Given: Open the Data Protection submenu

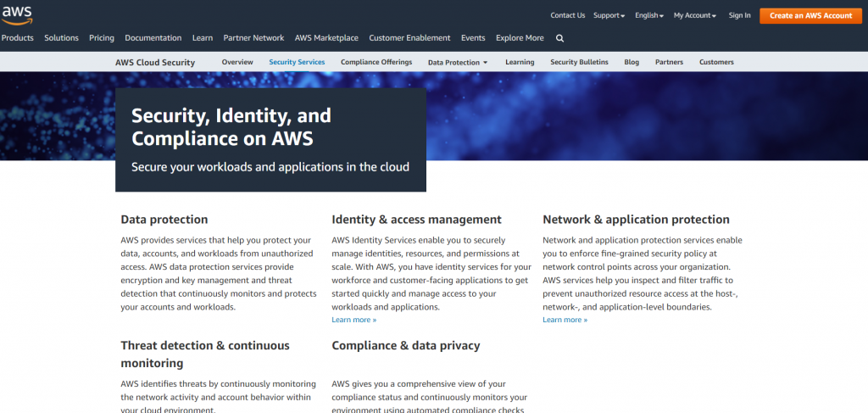Looking at the screenshot, I should [x=458, y=62].
